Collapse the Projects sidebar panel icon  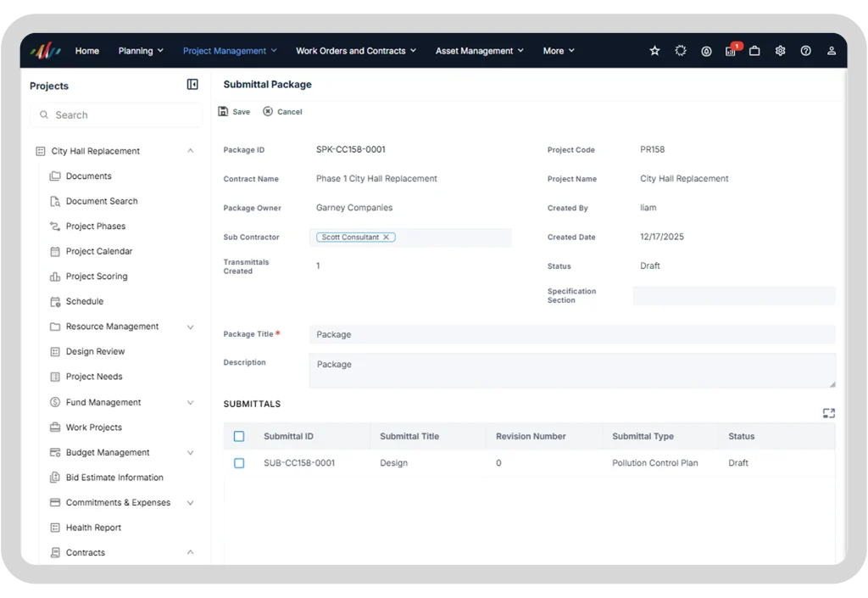point(192,84)
